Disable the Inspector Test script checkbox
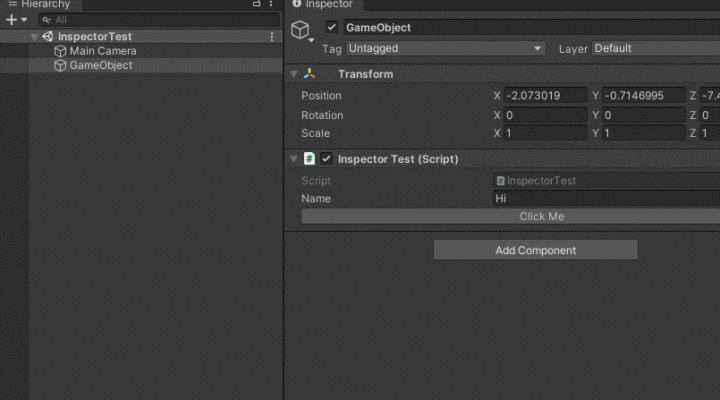 (x=326, y=158)
